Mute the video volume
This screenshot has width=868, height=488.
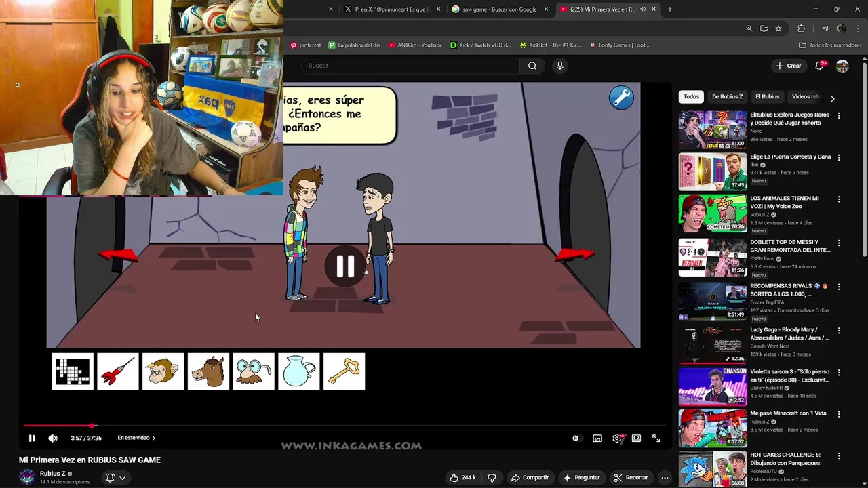click(x=53, y=438)
